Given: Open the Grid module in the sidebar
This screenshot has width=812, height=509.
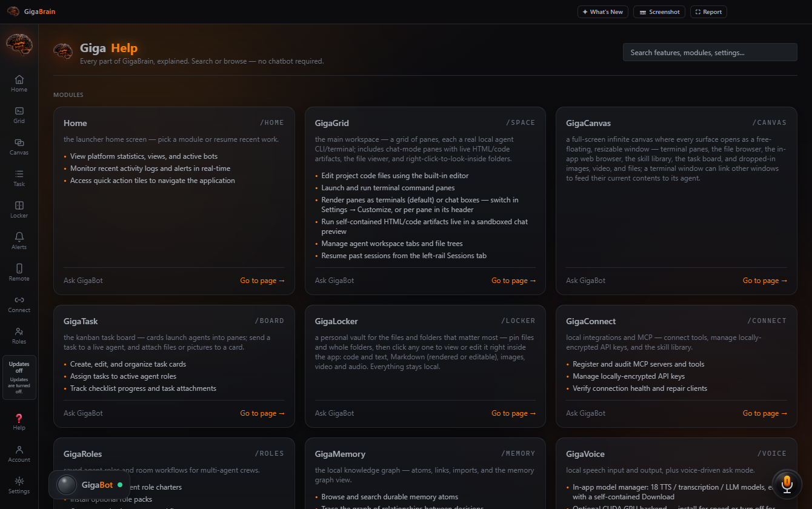Looking at the screenshot, I should (19, 115).
